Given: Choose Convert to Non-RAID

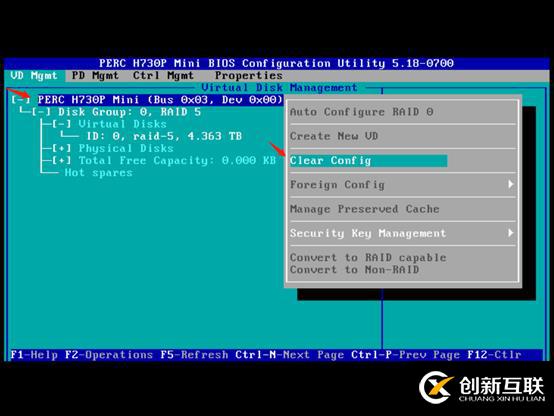Looking at the screenshot, I should click(x=354, y=270).
